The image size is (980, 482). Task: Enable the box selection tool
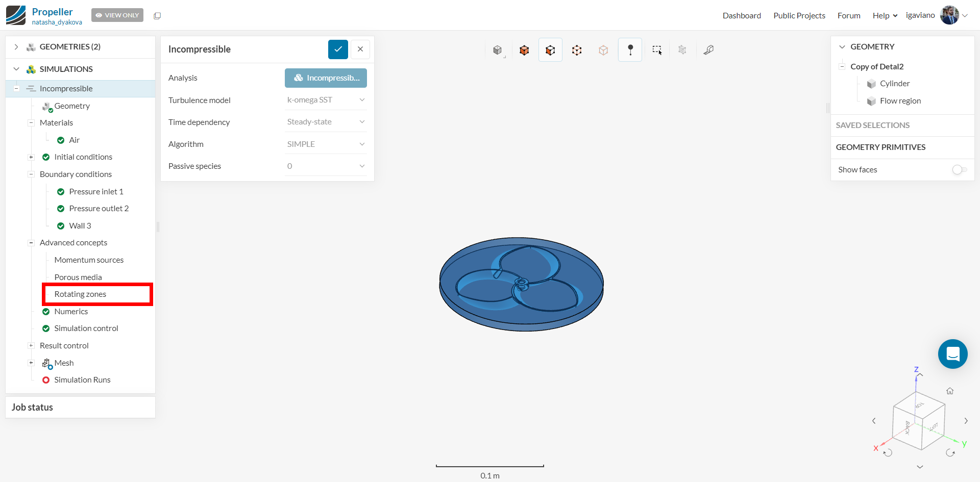point(657,49)
